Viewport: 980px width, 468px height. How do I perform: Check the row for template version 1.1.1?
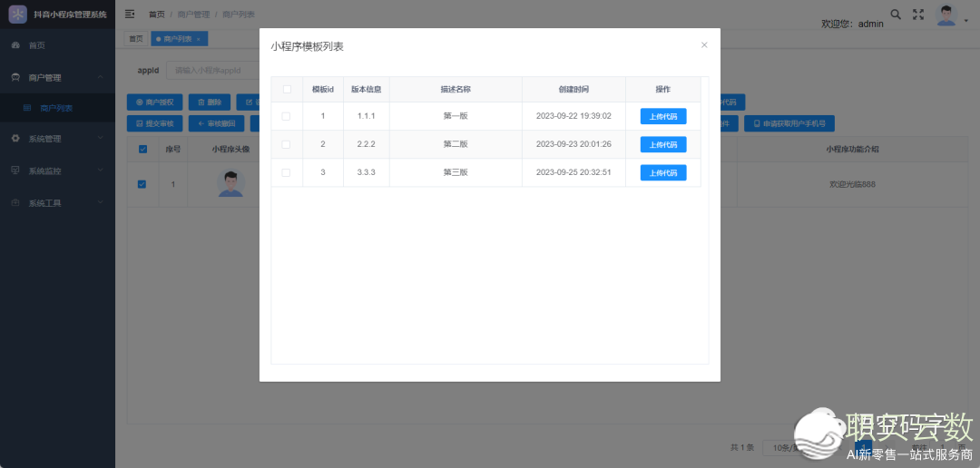point(286,116)
